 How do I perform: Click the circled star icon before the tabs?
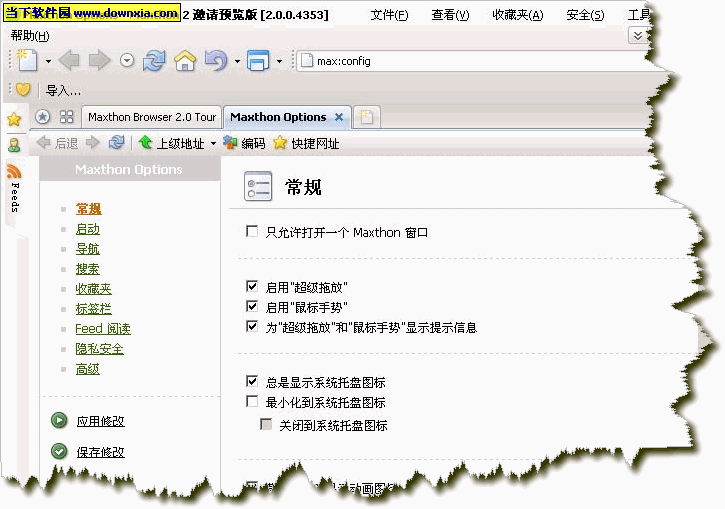tap(43, 117)
